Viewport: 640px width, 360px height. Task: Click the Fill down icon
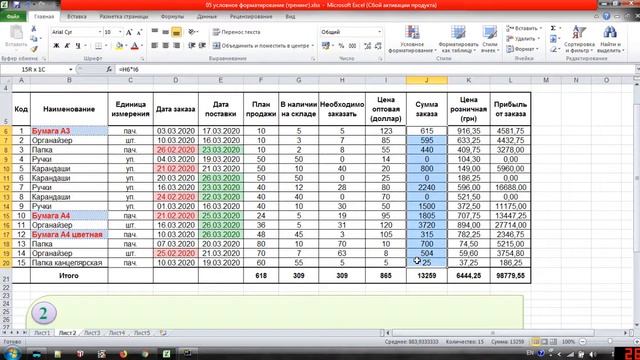click(x=553, y=39)
